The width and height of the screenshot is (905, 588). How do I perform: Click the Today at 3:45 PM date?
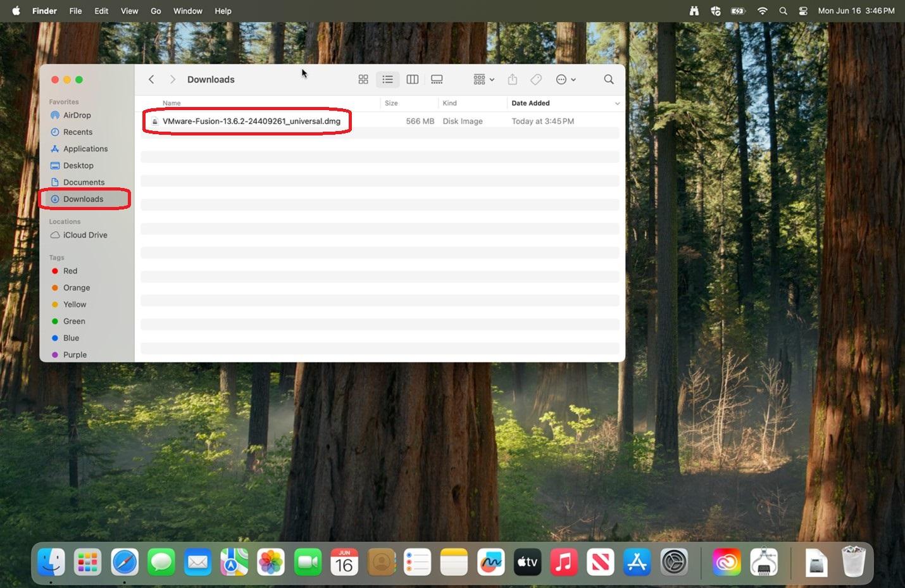tap(542, 121)
